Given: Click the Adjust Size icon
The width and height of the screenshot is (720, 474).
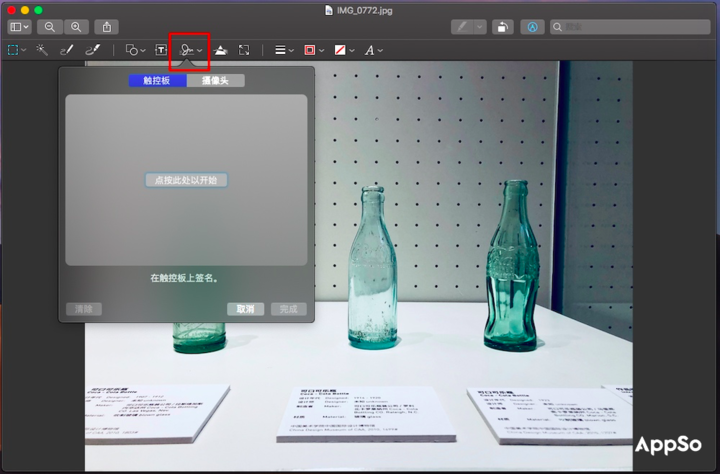Looking at the screenshot, I should pyautogui.click(x=244, y=49).
